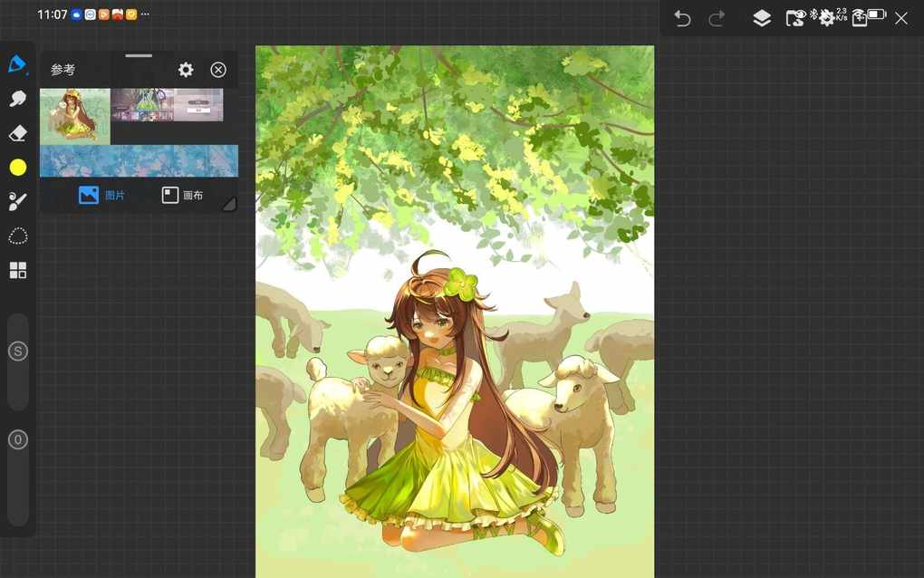Open canvas settings gear in top bar
This screenshot has height=578, width=924.
[826, 18]
